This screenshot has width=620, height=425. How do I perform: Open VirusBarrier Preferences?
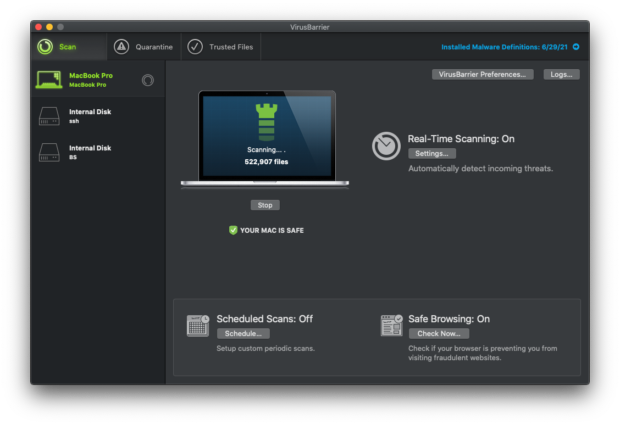[482, 74]
